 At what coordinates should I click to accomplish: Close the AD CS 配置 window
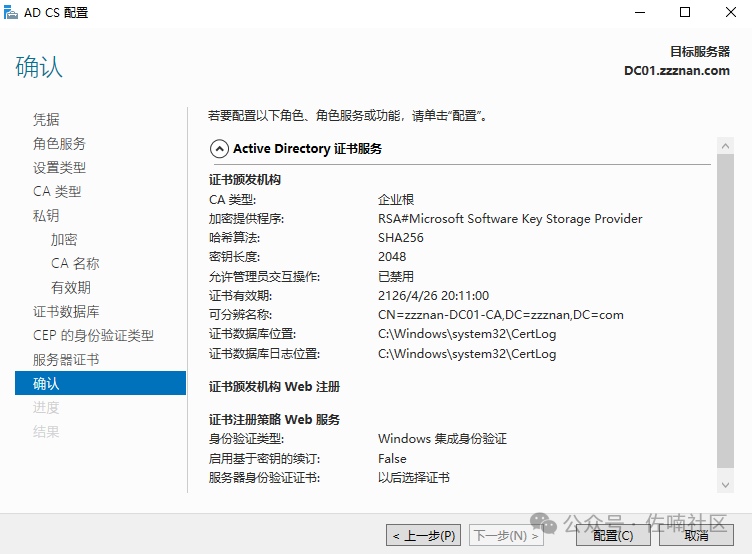click(730, 12)
